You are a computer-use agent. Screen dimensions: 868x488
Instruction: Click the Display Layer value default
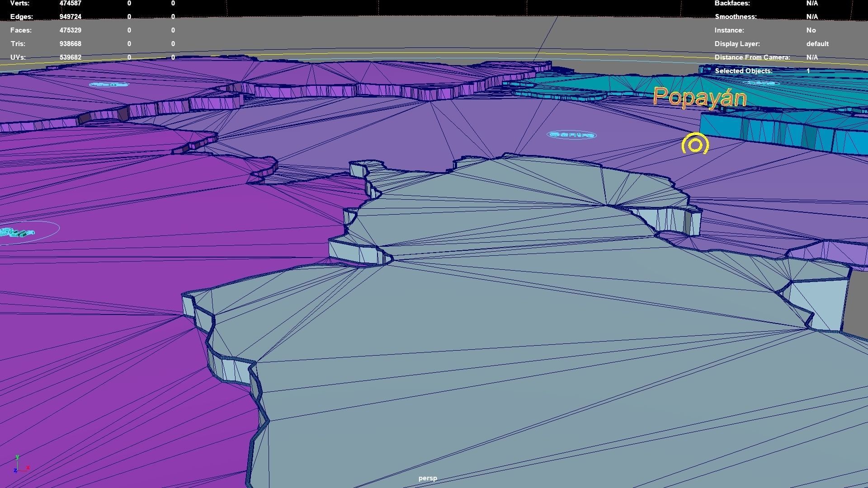(817, 44)
